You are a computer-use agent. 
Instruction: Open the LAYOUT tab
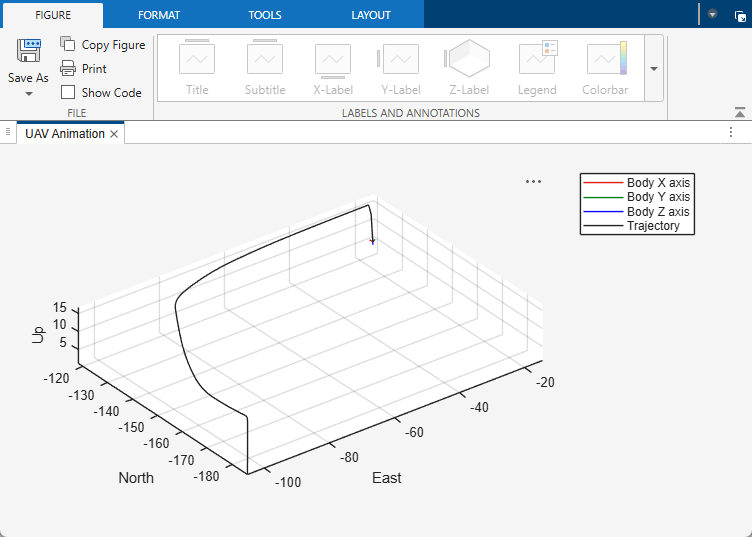tap(371, 15)
